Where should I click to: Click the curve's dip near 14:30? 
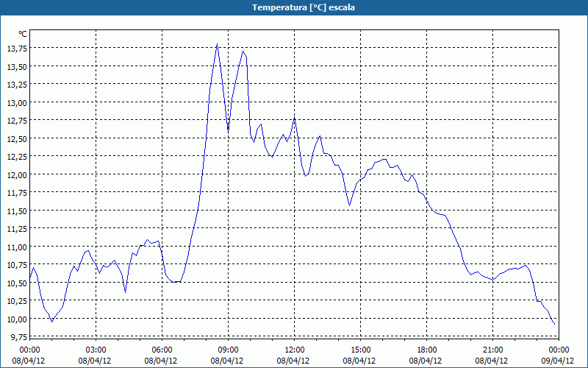[x=350, y=205]
